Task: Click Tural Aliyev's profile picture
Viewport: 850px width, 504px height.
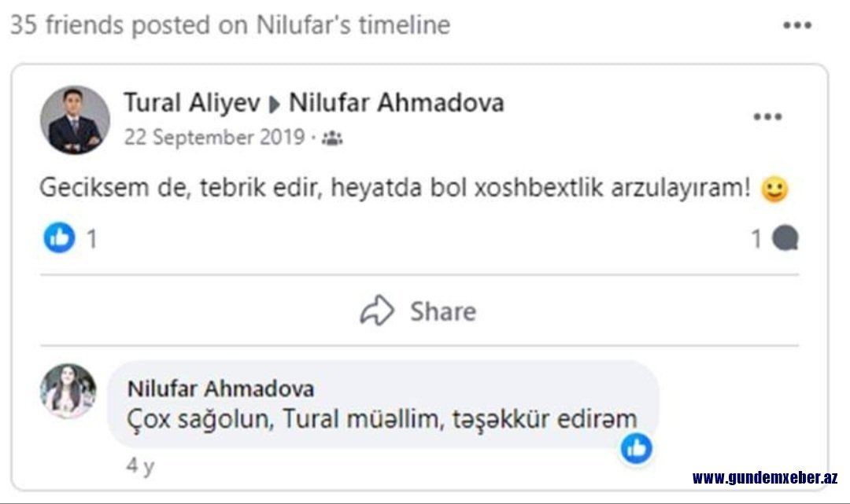Action: click(76, 120)
